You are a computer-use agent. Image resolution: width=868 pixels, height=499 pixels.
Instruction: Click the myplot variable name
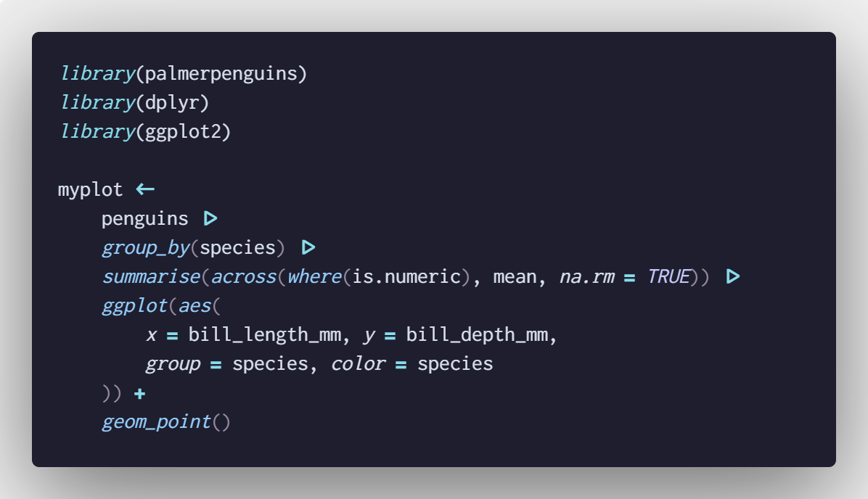click(91, 190)
